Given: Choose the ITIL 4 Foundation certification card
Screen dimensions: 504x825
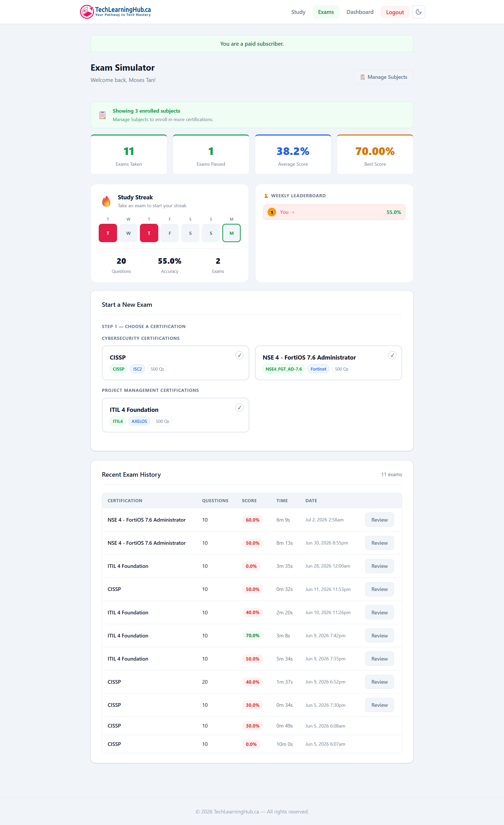Looking at the screenshot, I should click(175, 415).
